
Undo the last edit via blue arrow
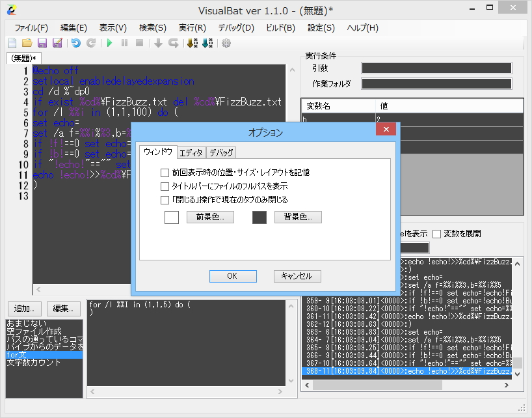[76, 43]
